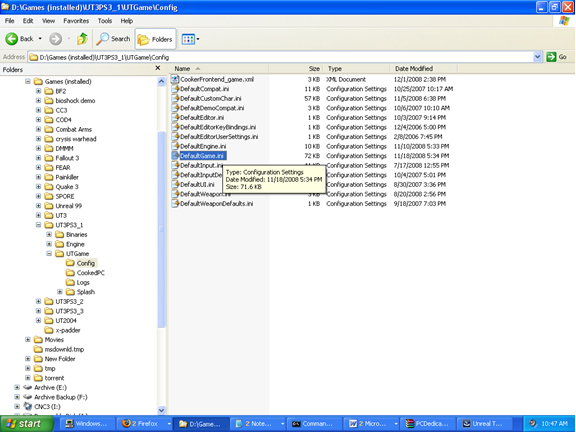Select the DefaultCompat.ini file icon
Screen dimensions: 576x433
175,89
